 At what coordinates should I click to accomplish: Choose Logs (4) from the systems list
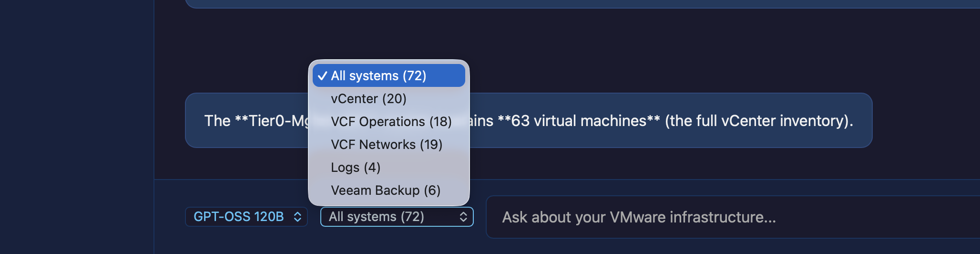pos(389,167)
